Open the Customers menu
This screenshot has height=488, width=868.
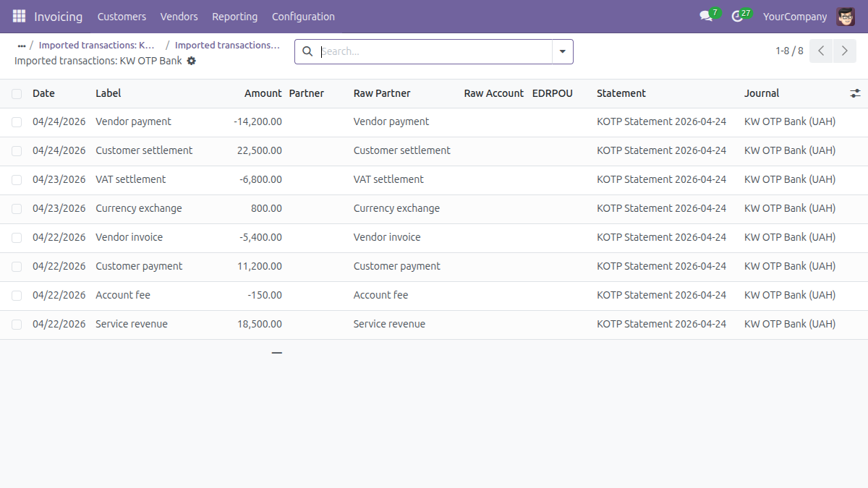point(122,16)
